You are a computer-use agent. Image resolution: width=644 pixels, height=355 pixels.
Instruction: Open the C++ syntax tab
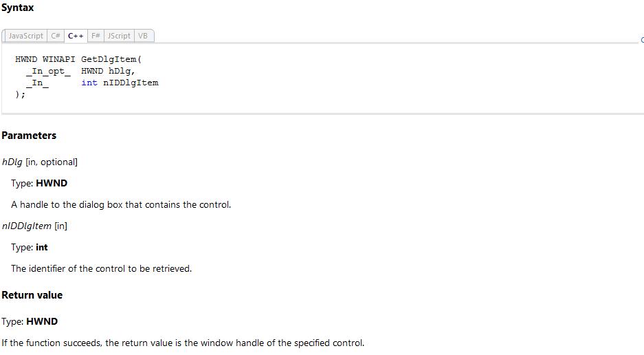click(76, 36)
